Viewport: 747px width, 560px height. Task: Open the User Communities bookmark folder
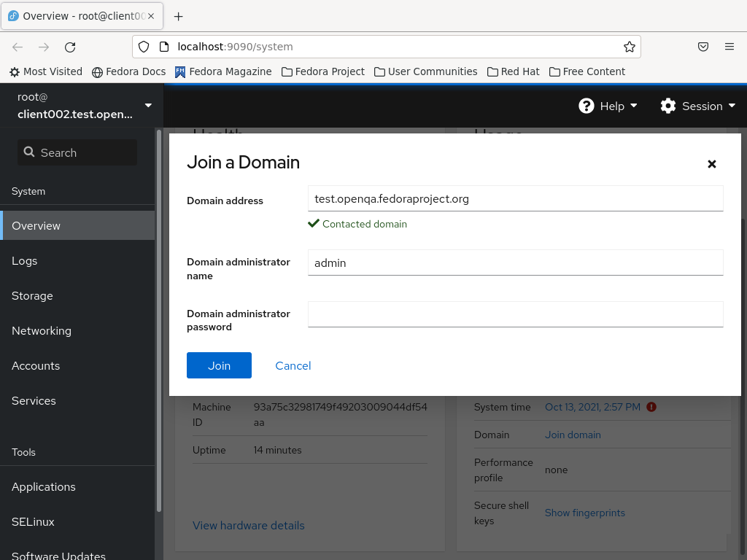(x=425, y=71)
